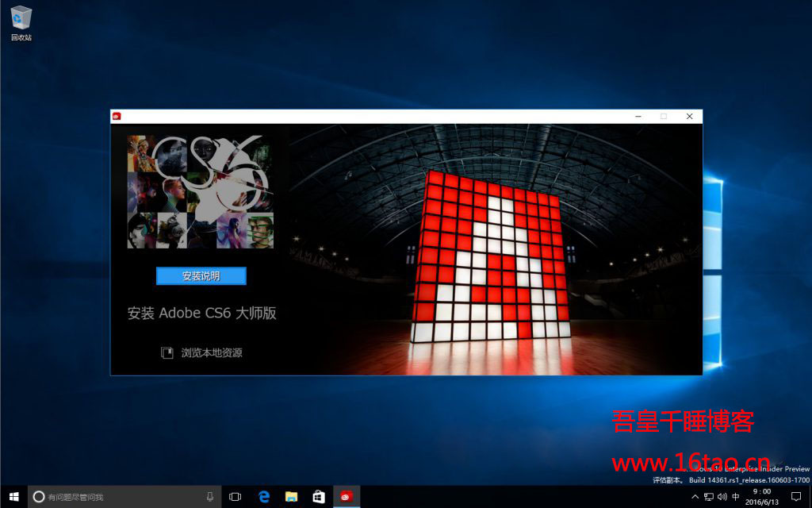Toggle the 中 input method indicator
Viewport: 812px width, 508px height.
(736, 497)
